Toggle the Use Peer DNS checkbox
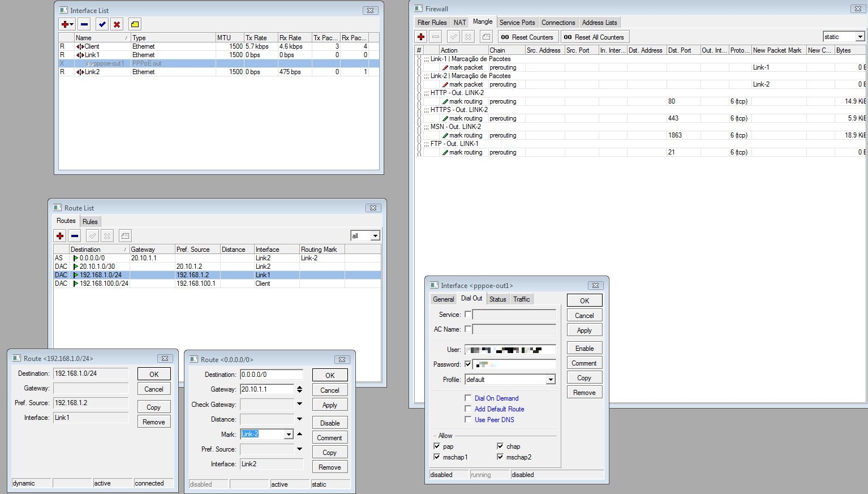Viewport: 868px width, 494px height. click(468, 419)
